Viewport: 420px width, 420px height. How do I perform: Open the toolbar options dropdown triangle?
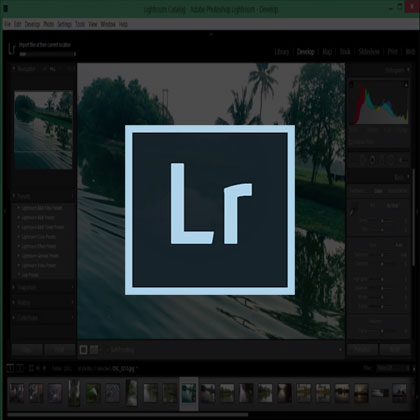point(340,350)
